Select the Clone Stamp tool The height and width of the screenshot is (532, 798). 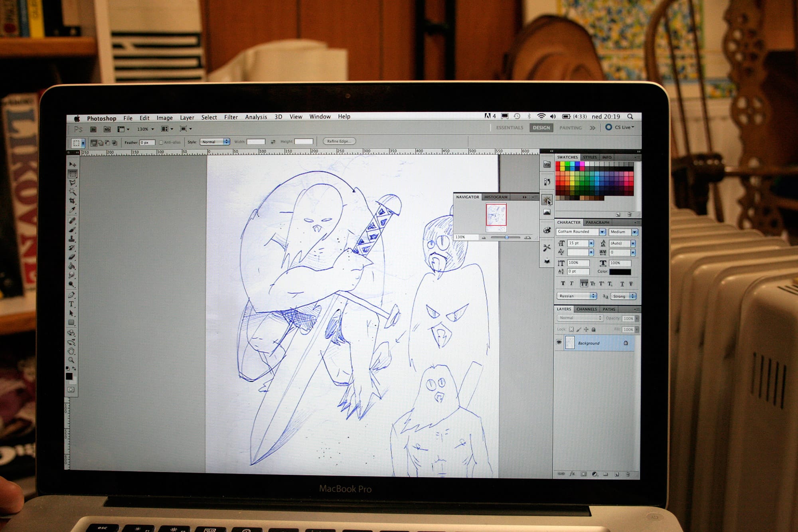coord(72,239)
